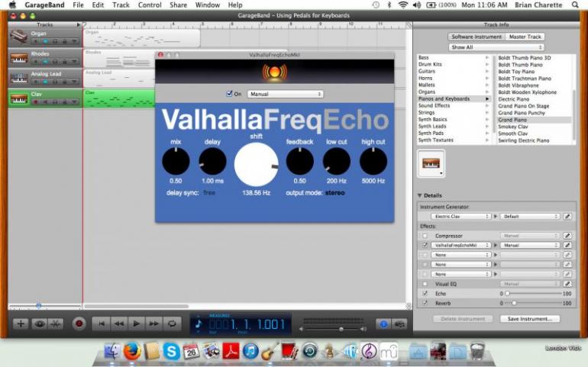This screenshot has height=367, width=588.
Task: Uncheck the Reverb effect checkbox
Action: coord(425,303)
